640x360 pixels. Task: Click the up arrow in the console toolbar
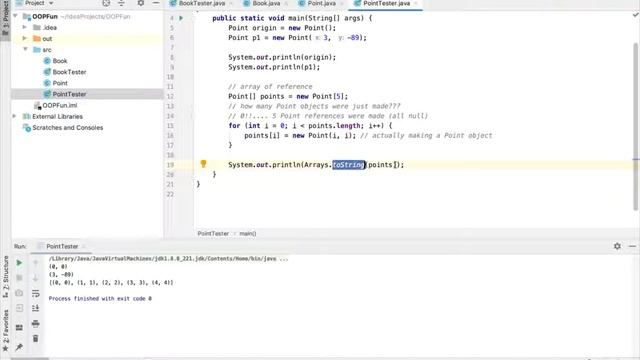[x=36, y=263]
